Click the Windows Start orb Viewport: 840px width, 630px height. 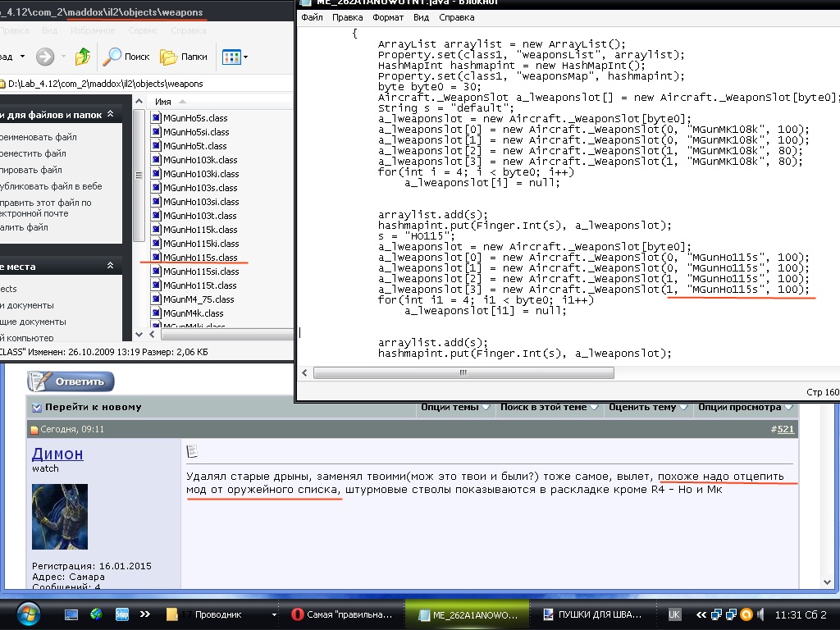pos(27,614)
